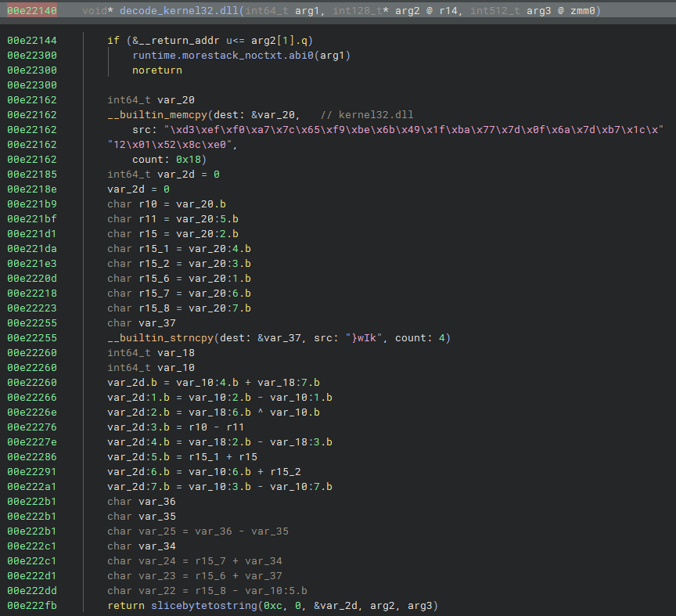Click the int512_t type of arg3 in the signature
This screenshot has height=616, width=676.
(x=495, y=11)
